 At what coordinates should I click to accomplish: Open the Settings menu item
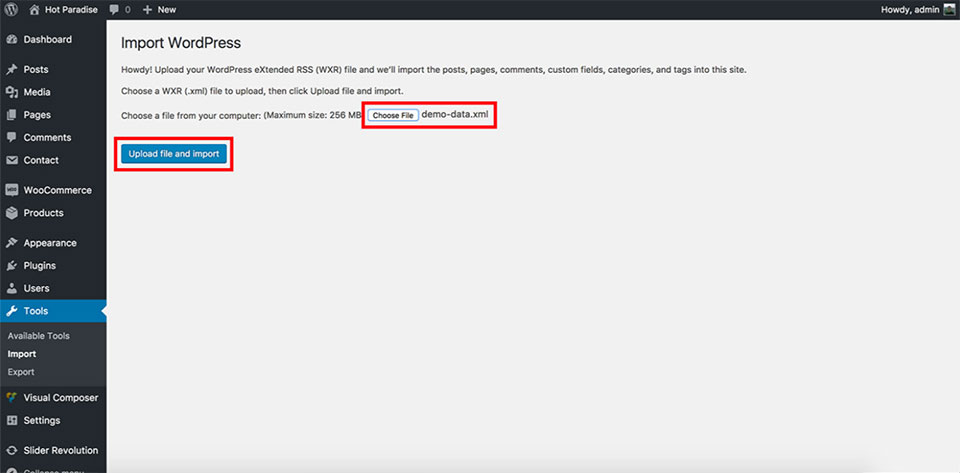(42, 420)
